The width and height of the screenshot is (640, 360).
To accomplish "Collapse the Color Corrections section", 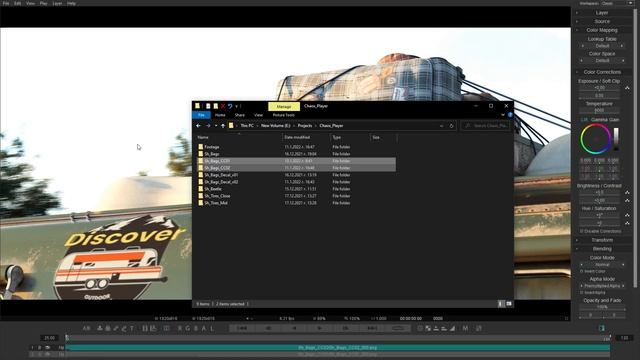I will 602,72.
